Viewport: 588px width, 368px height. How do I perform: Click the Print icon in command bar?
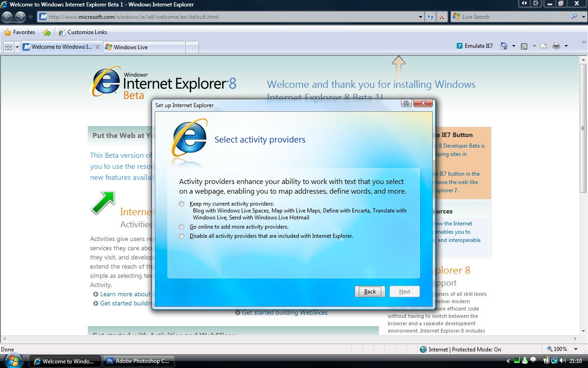(x=556, y=46)
